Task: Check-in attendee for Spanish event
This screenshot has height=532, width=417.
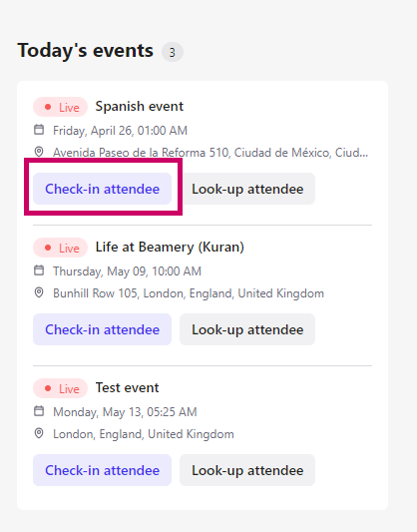Action: coord(102,189)
